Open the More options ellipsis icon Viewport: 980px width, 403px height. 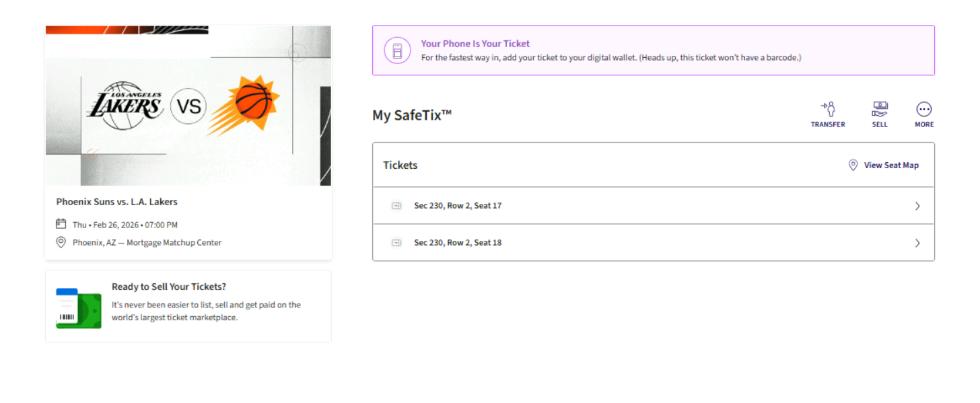[x=924, y=109]
